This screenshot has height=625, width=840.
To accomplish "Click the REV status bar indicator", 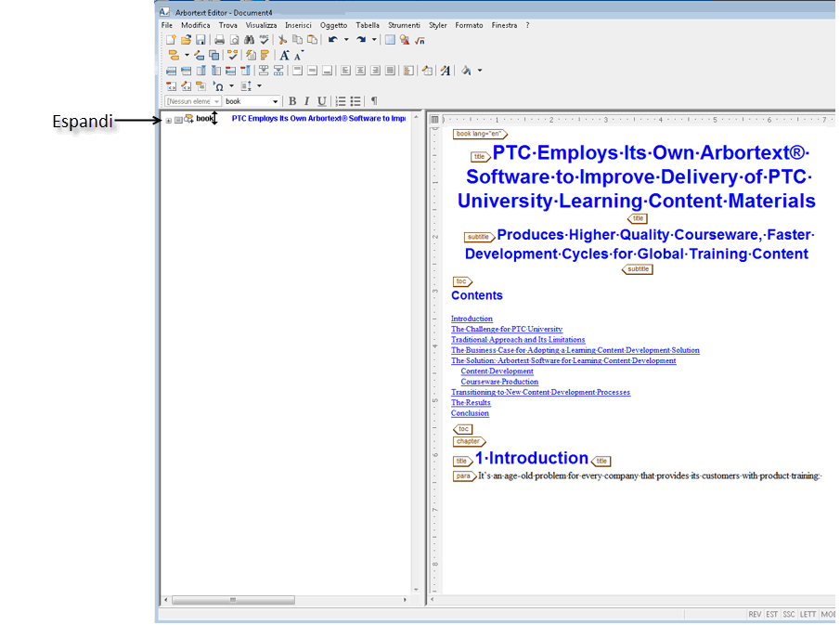I will (755, 614).
